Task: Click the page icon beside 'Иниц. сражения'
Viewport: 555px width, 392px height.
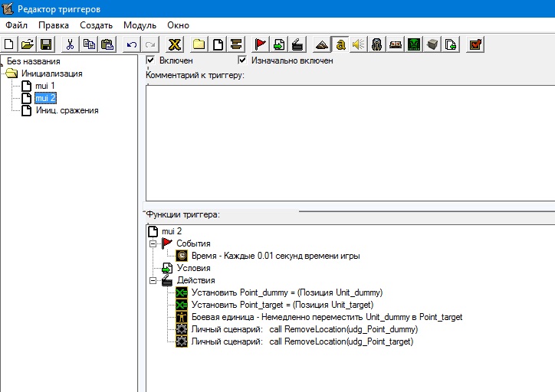Action: [x=27, y=110]
